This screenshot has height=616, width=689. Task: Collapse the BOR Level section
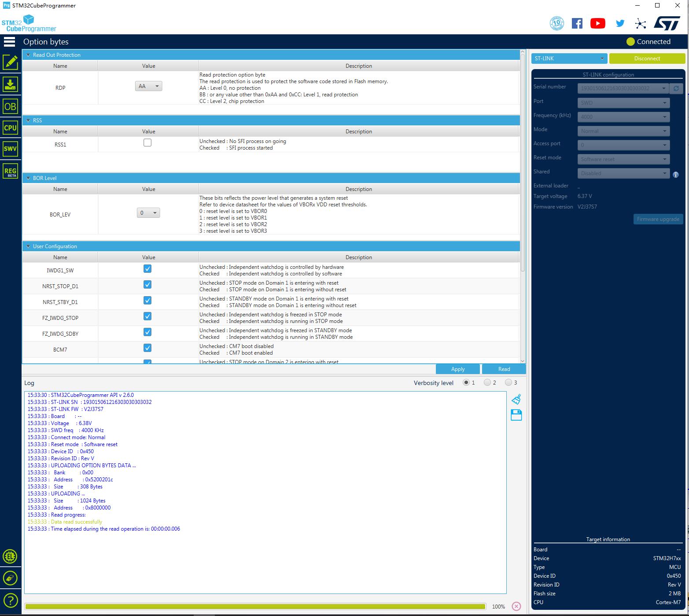[x=28, y=178]
